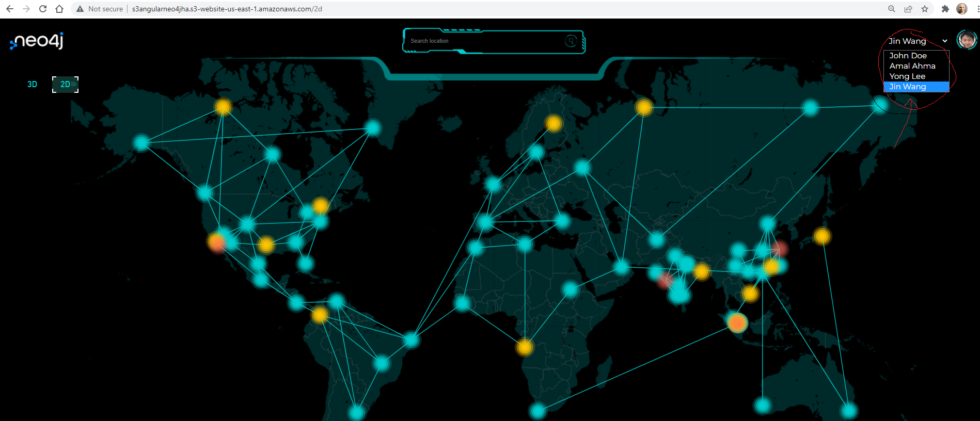Select the yellow node in southern Africa
Screen dimensions: 980x421
tap(525, 347)
